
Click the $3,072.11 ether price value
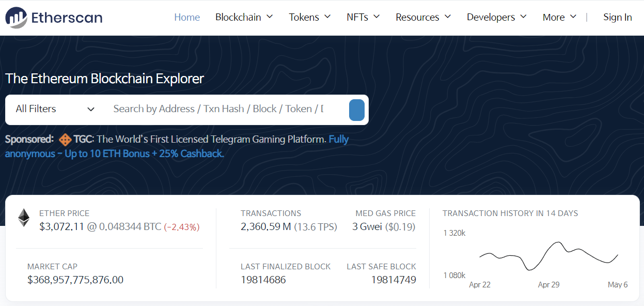(x=61, y=226)
